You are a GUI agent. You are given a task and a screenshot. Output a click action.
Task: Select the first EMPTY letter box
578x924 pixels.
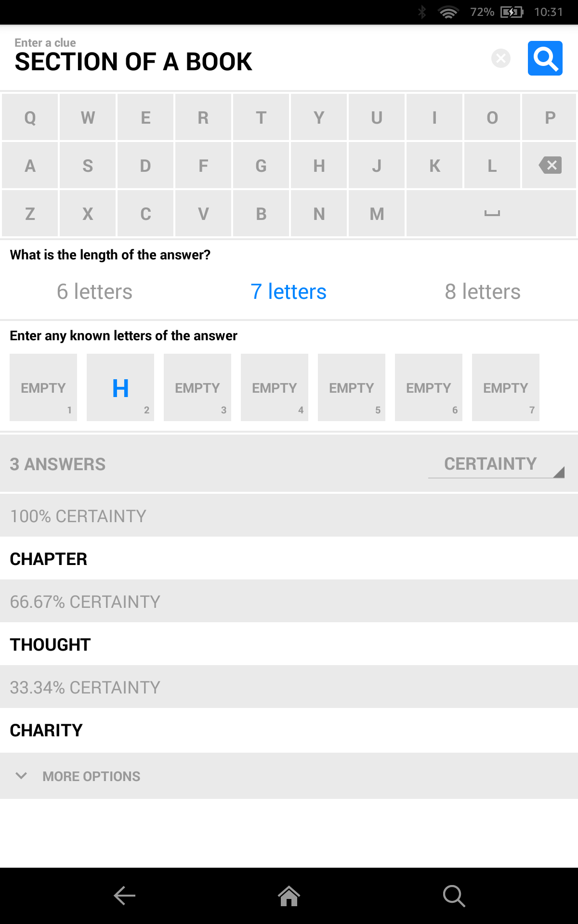[43, 387]
